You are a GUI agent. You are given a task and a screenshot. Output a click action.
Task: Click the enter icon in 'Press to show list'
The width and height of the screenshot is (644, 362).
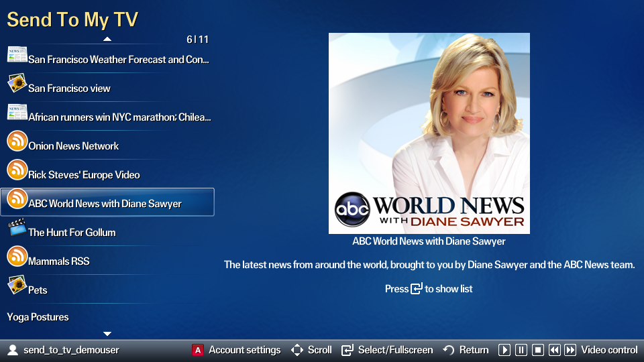click(x=416, y=288)
